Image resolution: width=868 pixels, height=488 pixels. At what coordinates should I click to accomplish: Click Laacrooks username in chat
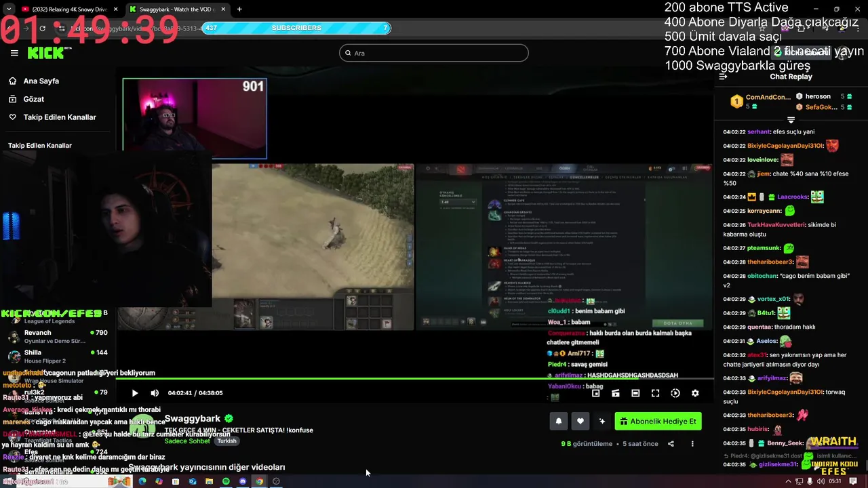click(792, 197)
